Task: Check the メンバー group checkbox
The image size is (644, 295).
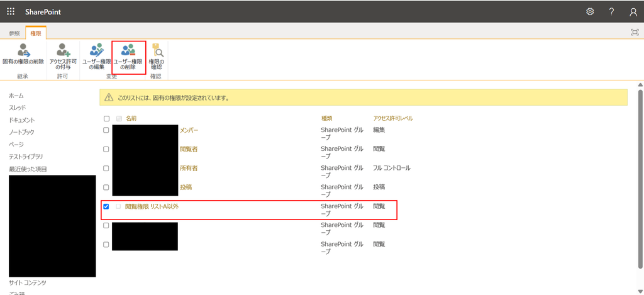Action: click(x=106, y=130)
